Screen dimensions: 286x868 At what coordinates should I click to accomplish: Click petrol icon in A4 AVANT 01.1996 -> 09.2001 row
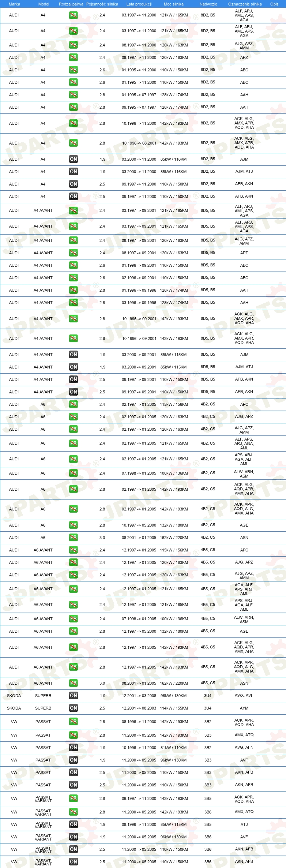click(73, 265)
